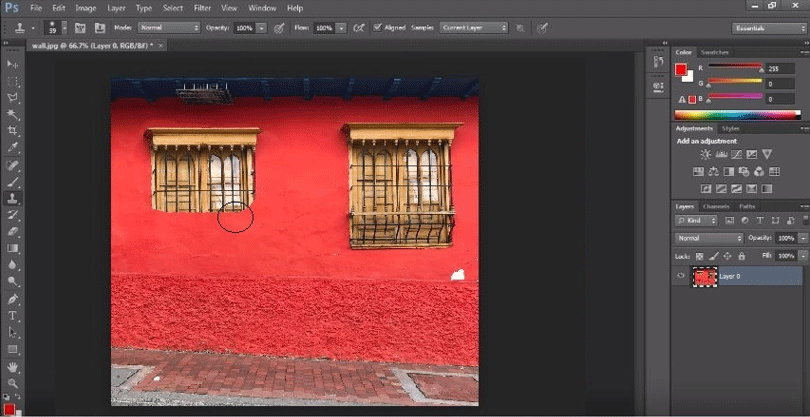Open the Flow slider arrow

click(341, 28)
